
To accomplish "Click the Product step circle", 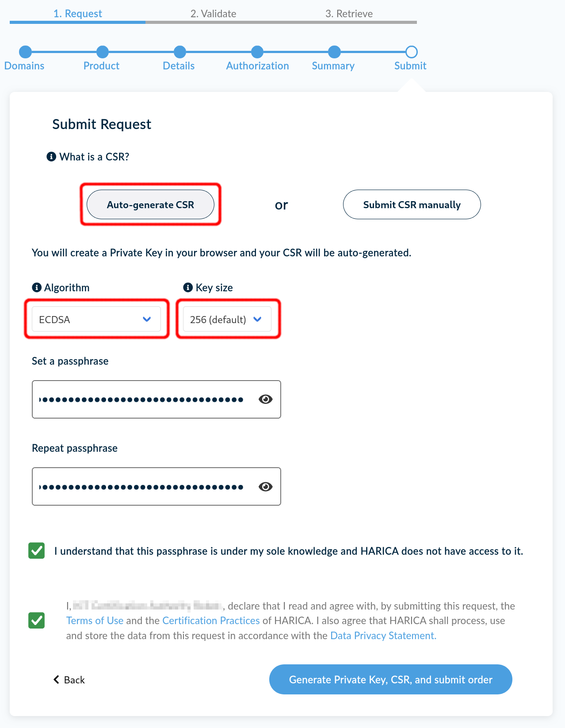I will click(x=102, y=52).
